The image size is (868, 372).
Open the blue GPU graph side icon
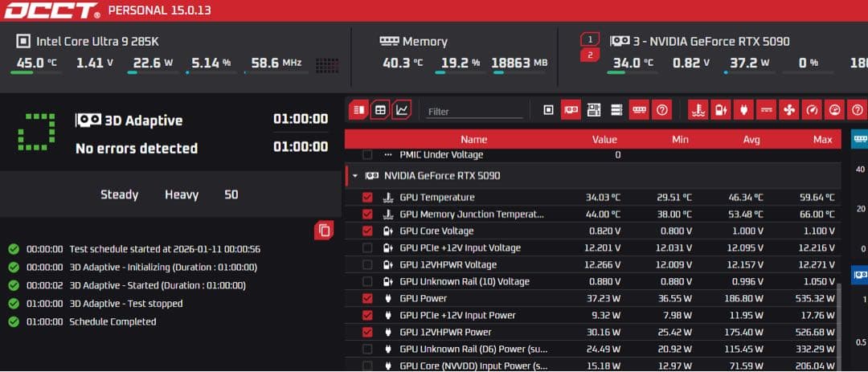[860, 274]
